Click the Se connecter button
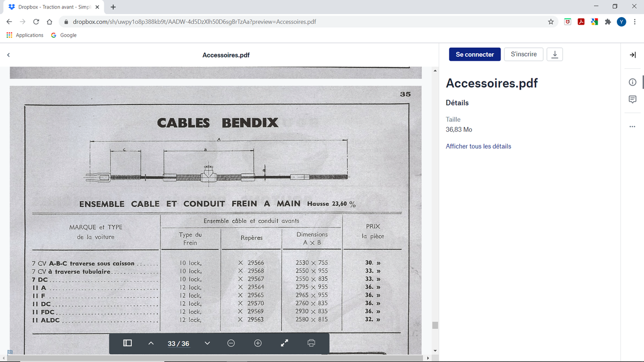 click(475, 54)
